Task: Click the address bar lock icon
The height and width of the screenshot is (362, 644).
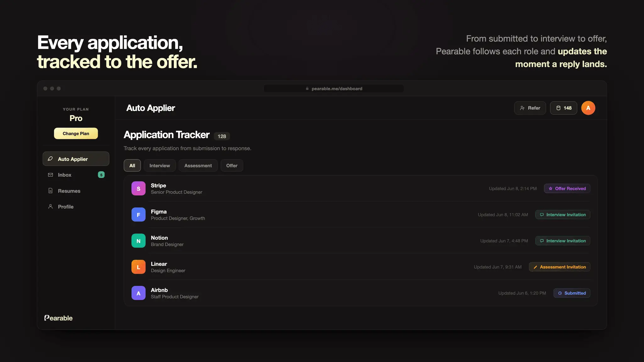Action: pyautogui.click(x=307, y=88)
